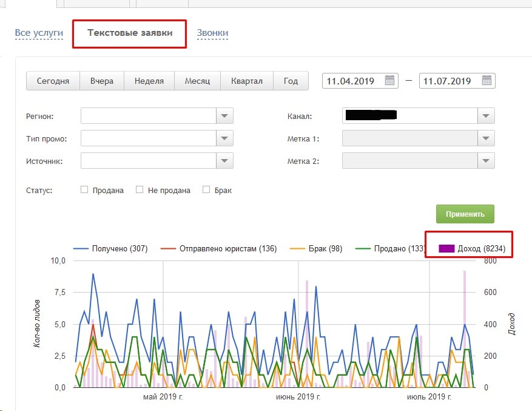Select the Месяц period button
This screenshot has height=411, width=532.
tap(198, 81)
